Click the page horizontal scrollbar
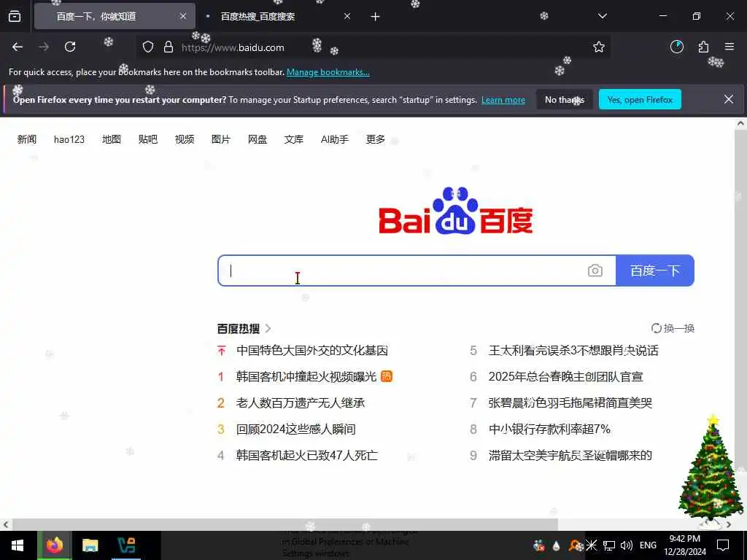The width and height of the screenshot is (747, 560). (x=285, y=524)
